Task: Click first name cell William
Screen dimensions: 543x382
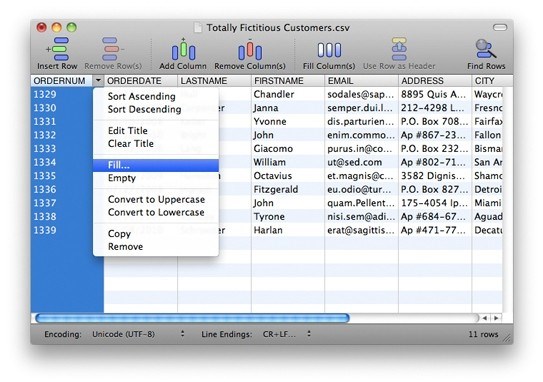Action: (x=288, y=162)
